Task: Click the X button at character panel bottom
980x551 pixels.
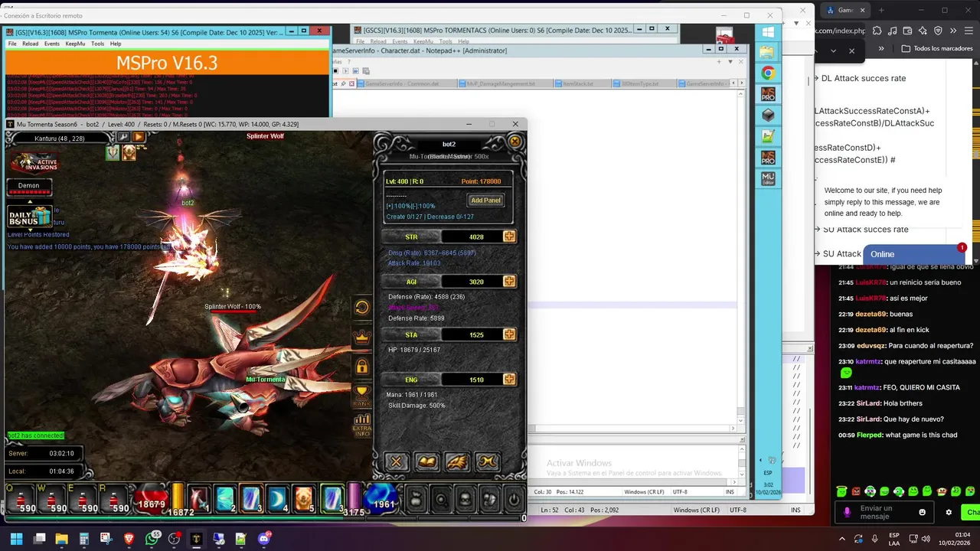Action: 396,461
